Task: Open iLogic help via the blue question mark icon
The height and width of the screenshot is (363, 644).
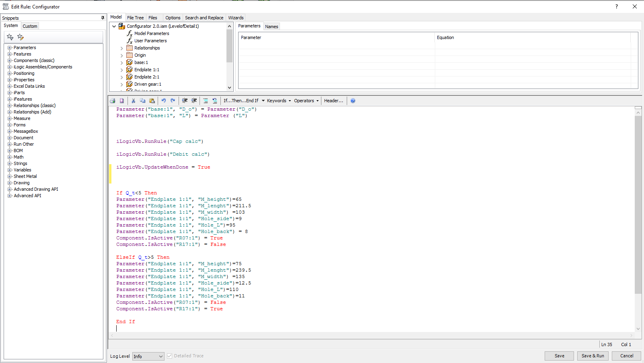Action: pyautogui.click(x=353, y=101)
